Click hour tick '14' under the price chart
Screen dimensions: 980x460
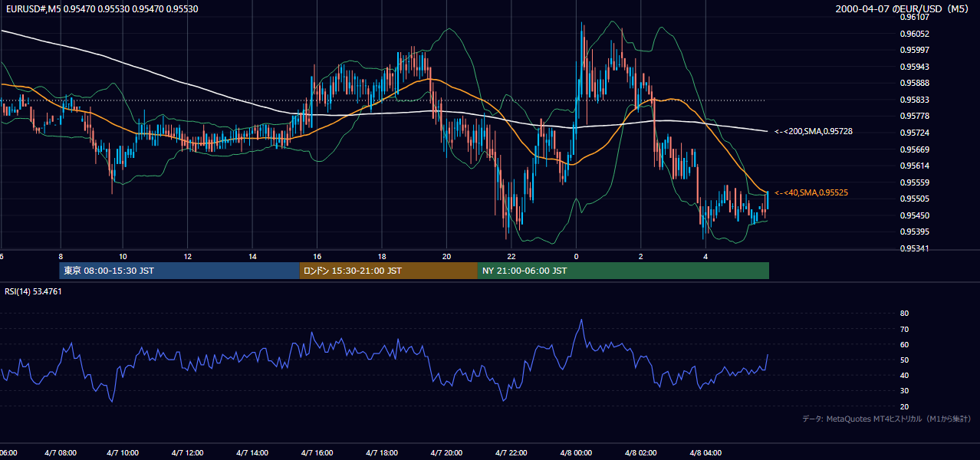[252, 256]
